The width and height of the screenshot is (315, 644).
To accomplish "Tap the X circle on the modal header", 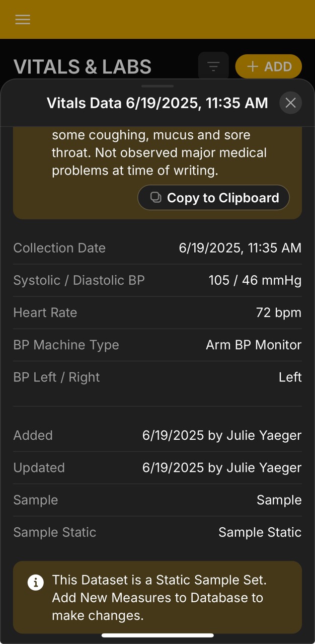I will [290, 103].
